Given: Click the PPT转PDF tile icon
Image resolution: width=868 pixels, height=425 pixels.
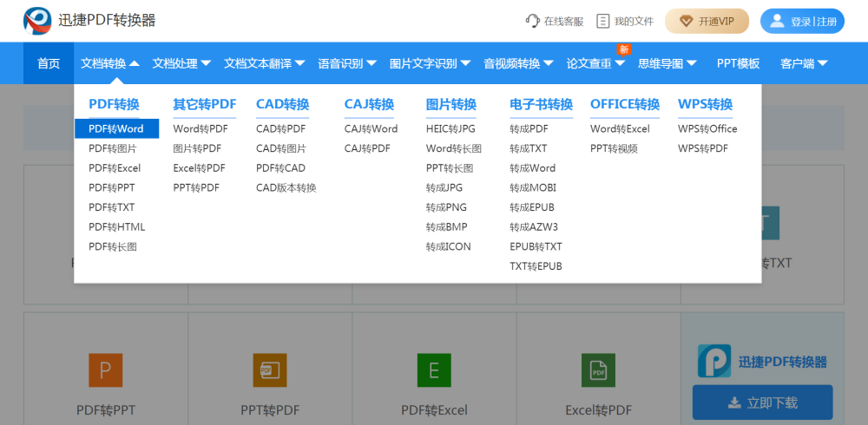Looking at the screenshot, I should coord(270,369).
